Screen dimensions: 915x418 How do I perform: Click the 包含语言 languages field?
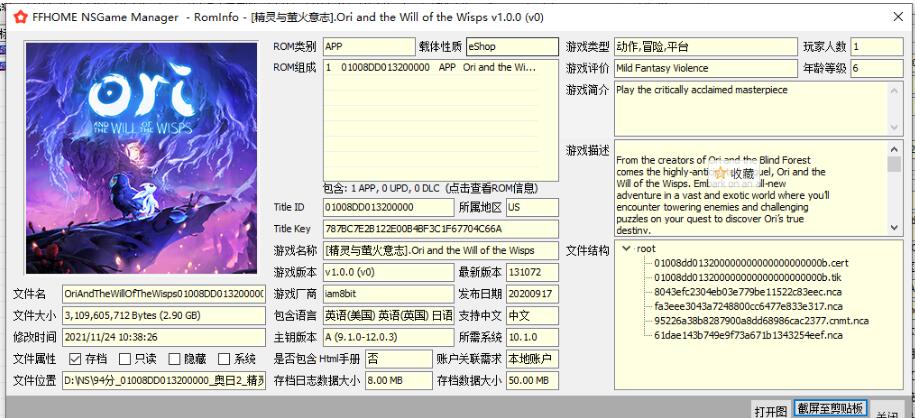pyautogui.click(x=389, y=315)
